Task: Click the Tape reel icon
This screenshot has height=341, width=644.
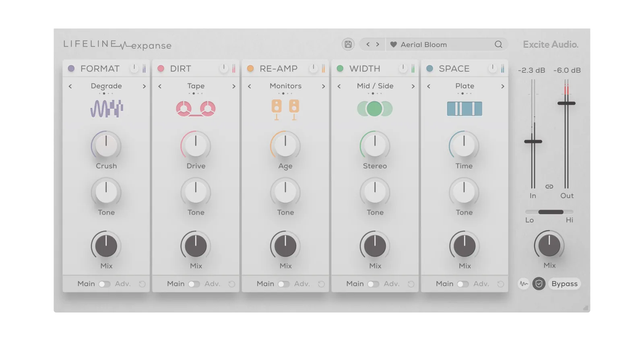Action: pyautogui.click(x=196, y=109)
